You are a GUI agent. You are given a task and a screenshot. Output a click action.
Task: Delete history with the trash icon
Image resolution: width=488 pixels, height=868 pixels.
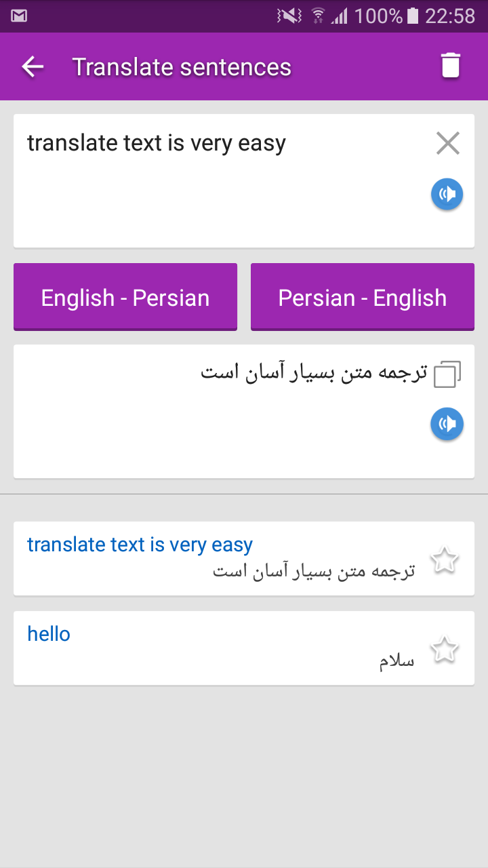[451, 66]
